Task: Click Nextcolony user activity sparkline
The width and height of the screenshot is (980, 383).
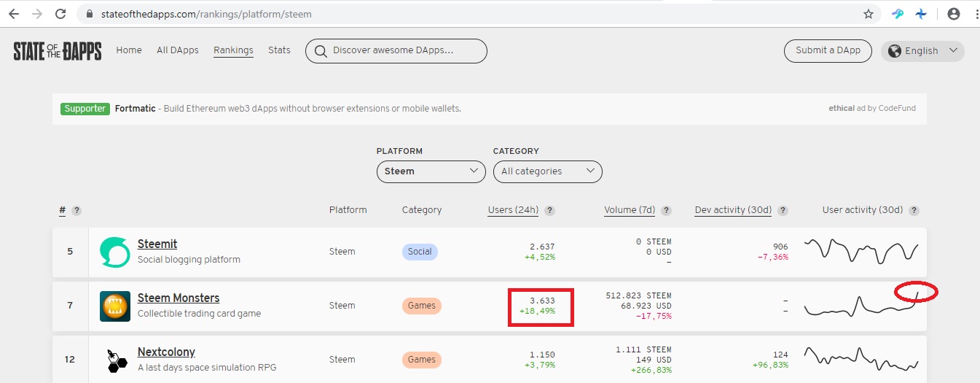Action: (861, 359)
